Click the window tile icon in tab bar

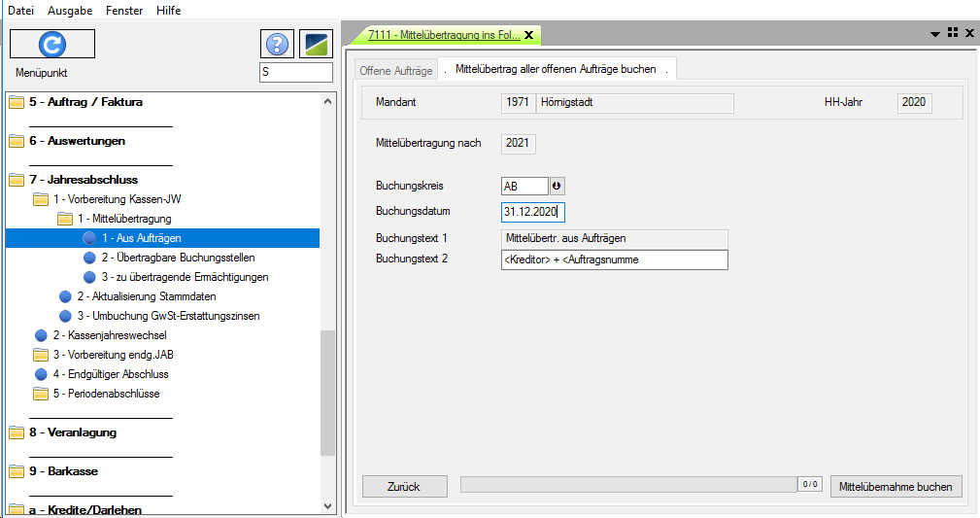(x=952, y=33)
